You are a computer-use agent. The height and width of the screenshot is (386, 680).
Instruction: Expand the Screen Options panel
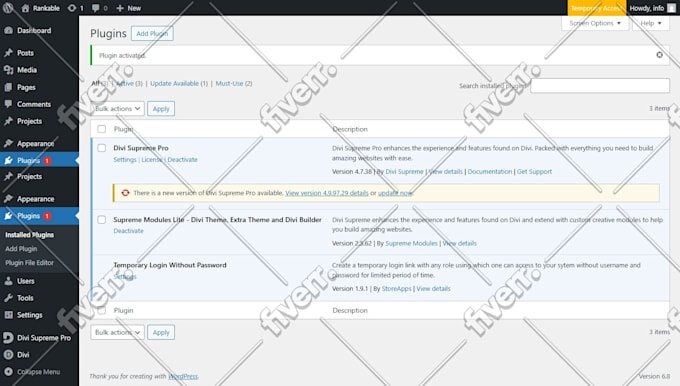(595, 23)
